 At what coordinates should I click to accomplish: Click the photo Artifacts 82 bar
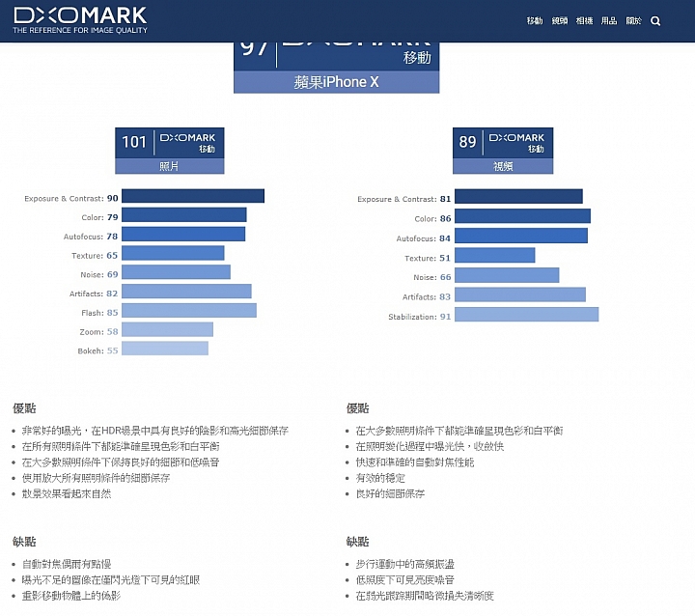pos(186,292)
